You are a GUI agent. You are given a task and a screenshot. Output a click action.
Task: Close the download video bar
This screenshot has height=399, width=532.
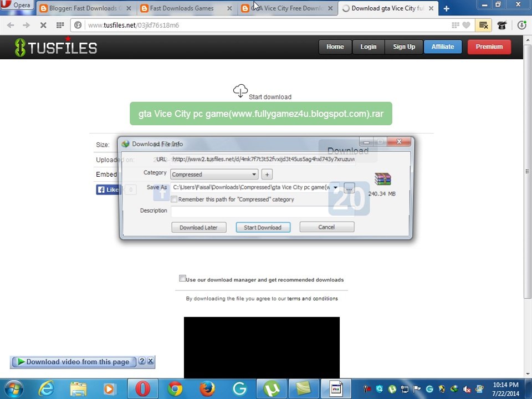click(x=150, y=361)
